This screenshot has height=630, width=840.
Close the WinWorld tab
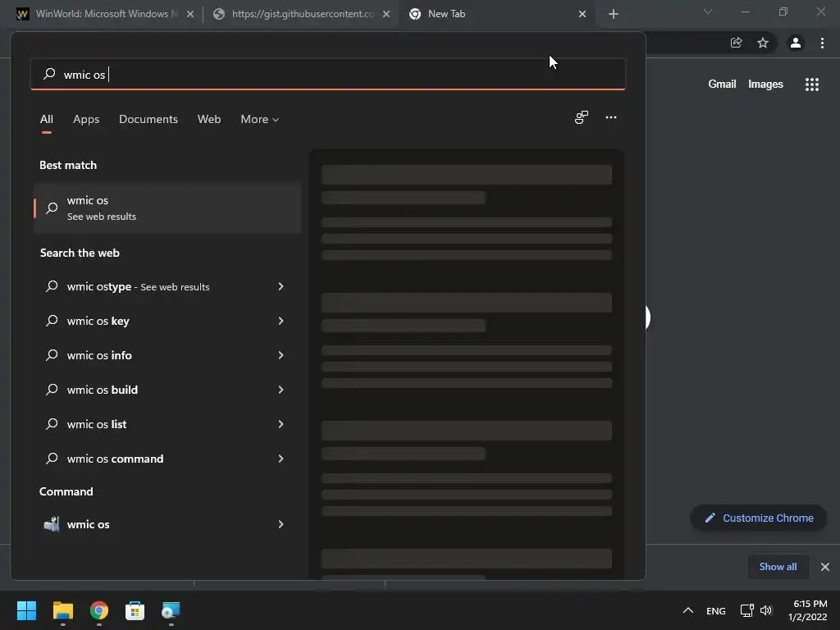click(x=190, y=15)
